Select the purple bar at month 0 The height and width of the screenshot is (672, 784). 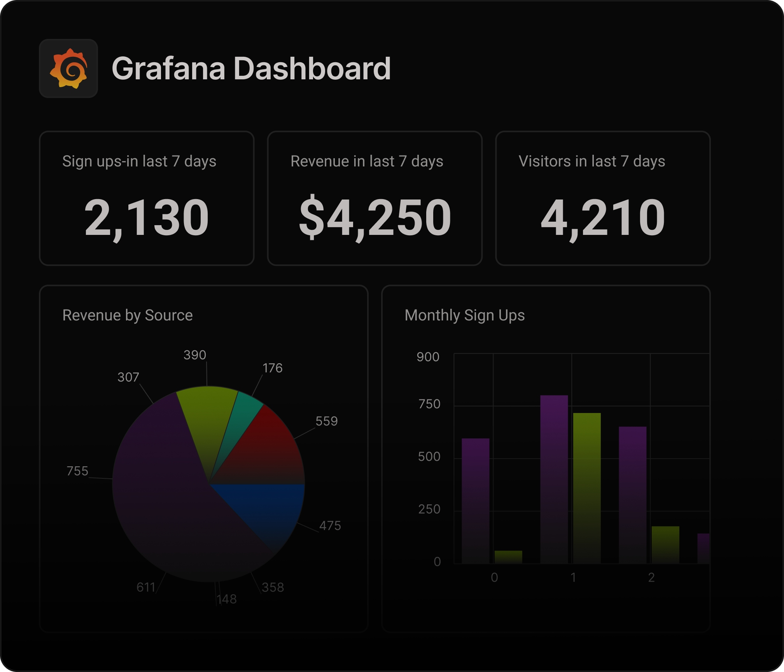[x=475, y=501]
